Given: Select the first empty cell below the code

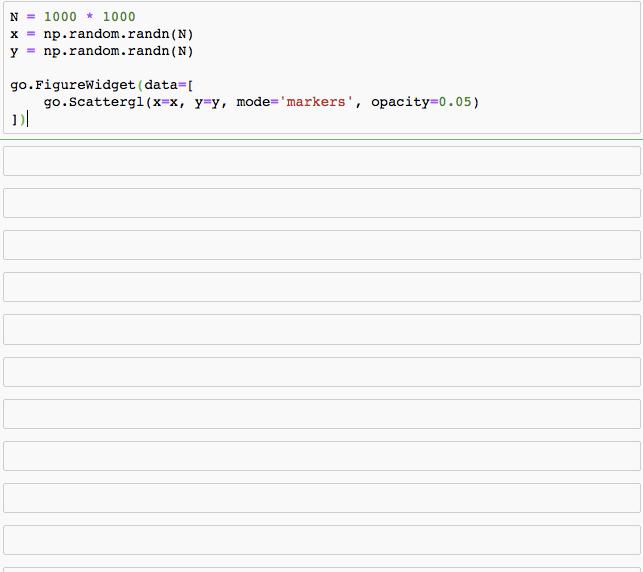Looking at the screenshot, I should tap(321, 161).
